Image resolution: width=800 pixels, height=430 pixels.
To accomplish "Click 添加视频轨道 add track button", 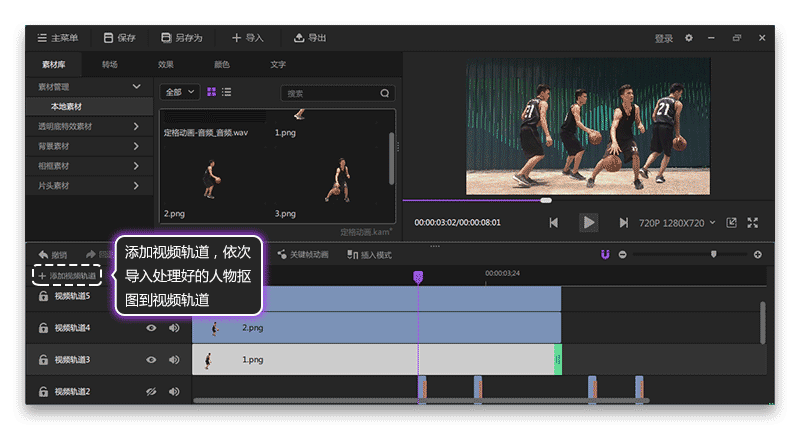I will tap(67, 275).
